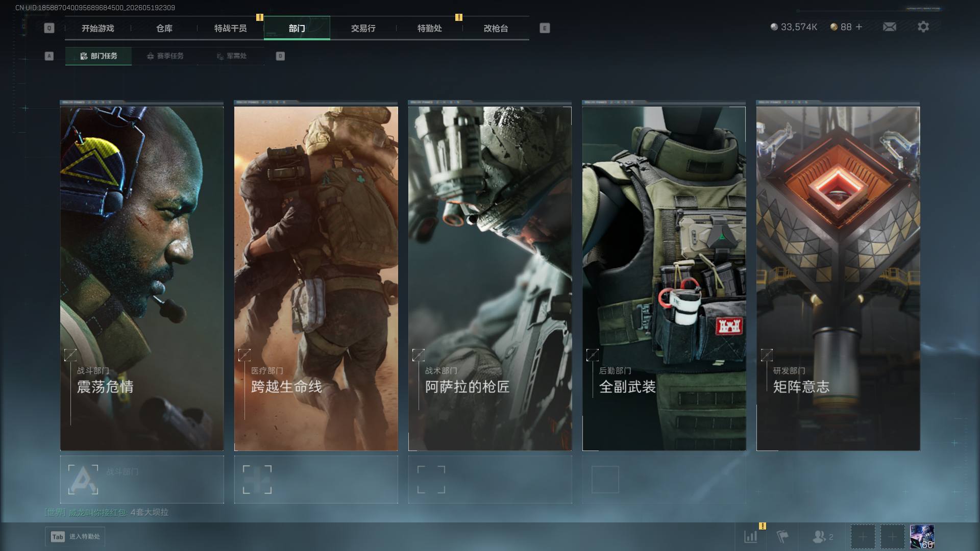Click the Q previous-tab key icon
Screen dimensions: 980x551
(49, 28)
